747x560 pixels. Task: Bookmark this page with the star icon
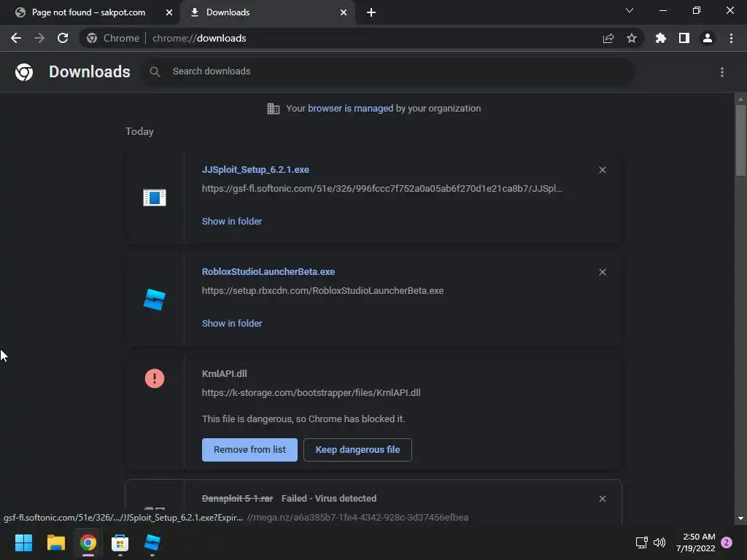[632, 38]
